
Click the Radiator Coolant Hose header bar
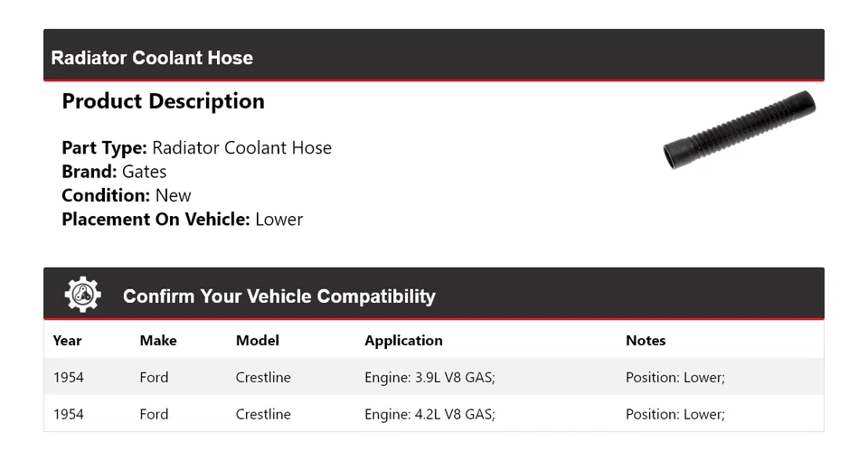click(433, 57)
